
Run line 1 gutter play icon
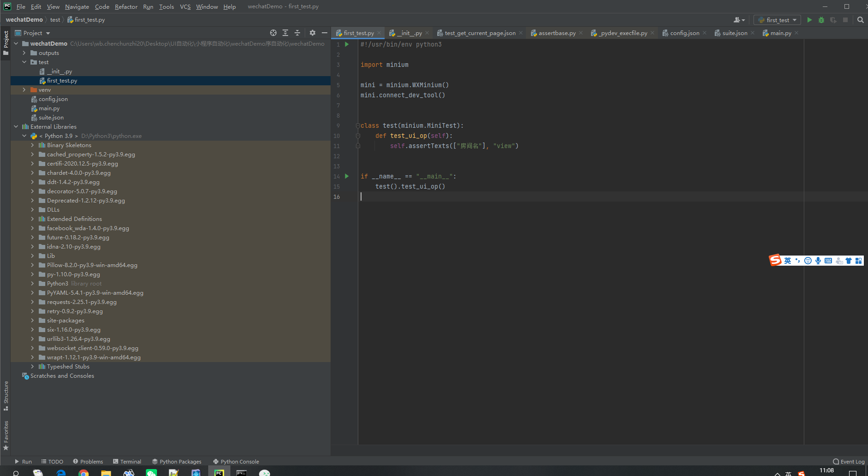click(347, 44)
